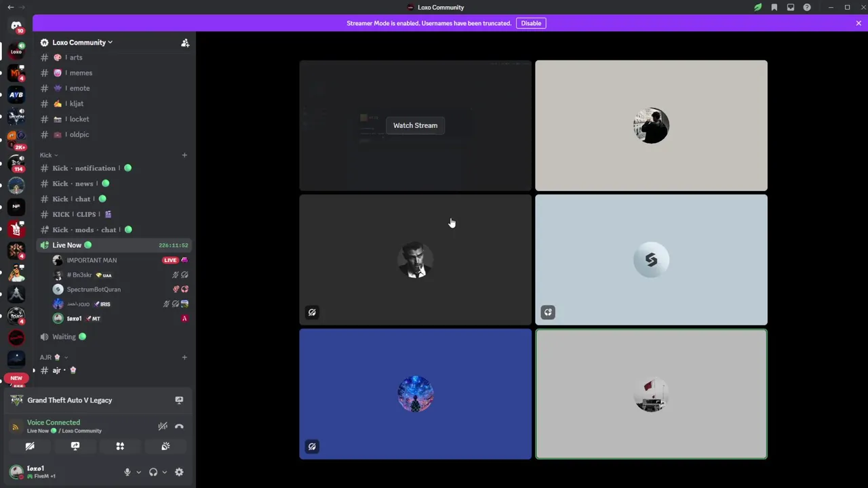Select the Live Now voice channel

point(114,245)
